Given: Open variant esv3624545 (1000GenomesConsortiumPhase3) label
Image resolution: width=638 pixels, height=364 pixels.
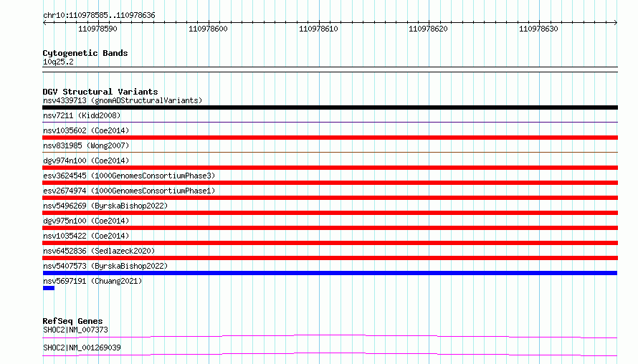Looking at the screenshot, I should point(129,176).
